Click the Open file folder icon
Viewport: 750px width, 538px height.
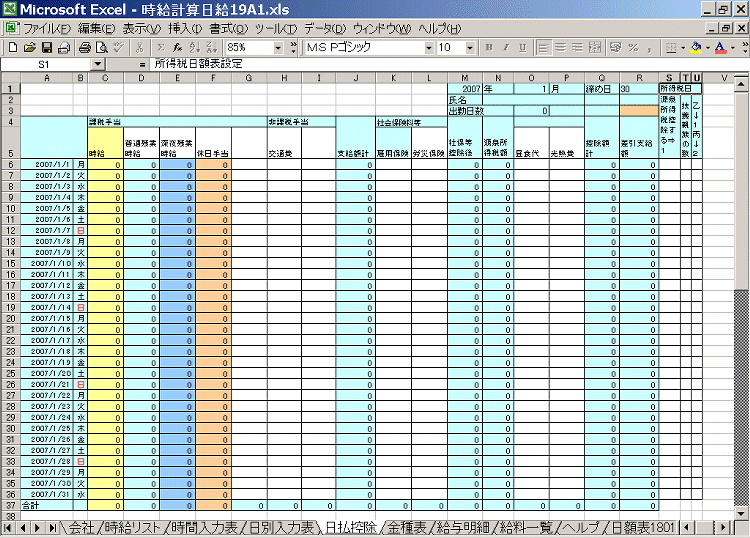(x=29, y=47)
